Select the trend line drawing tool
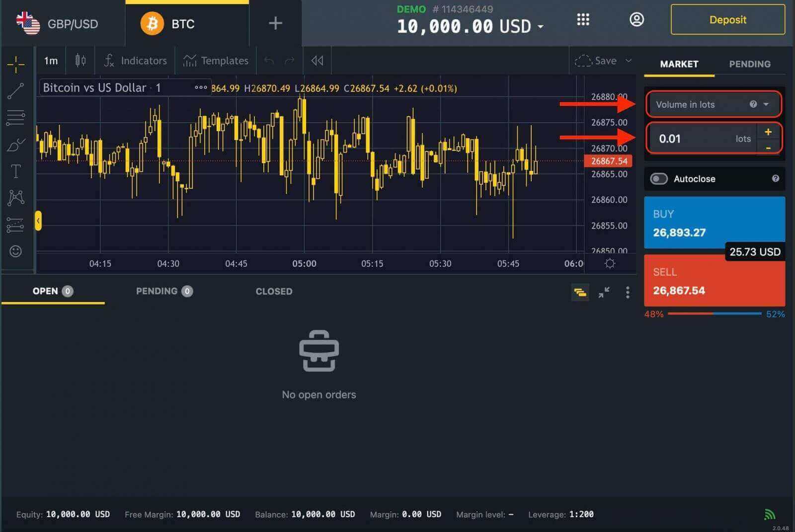Viewport: 795px width, 532px height. (16, 91)
